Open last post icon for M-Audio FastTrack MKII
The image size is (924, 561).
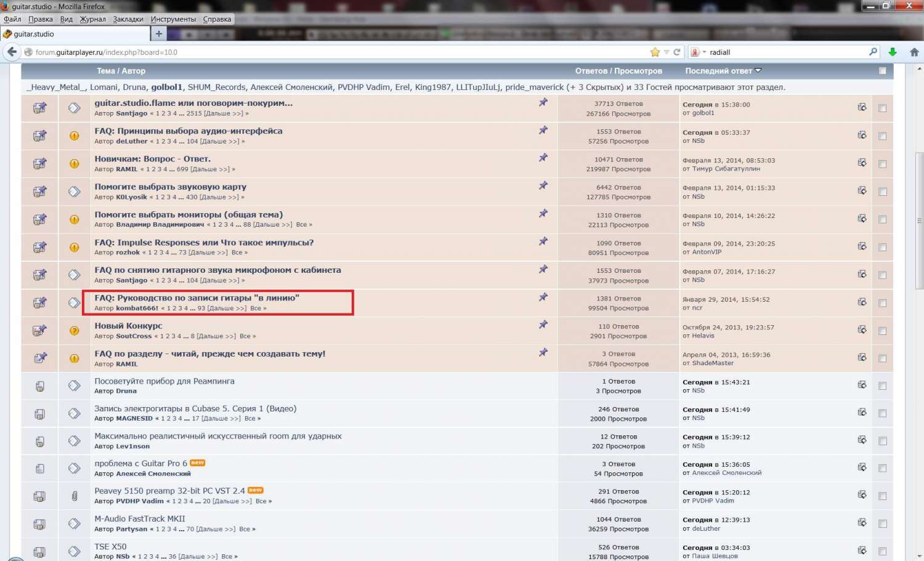click(x=862, y=522)
